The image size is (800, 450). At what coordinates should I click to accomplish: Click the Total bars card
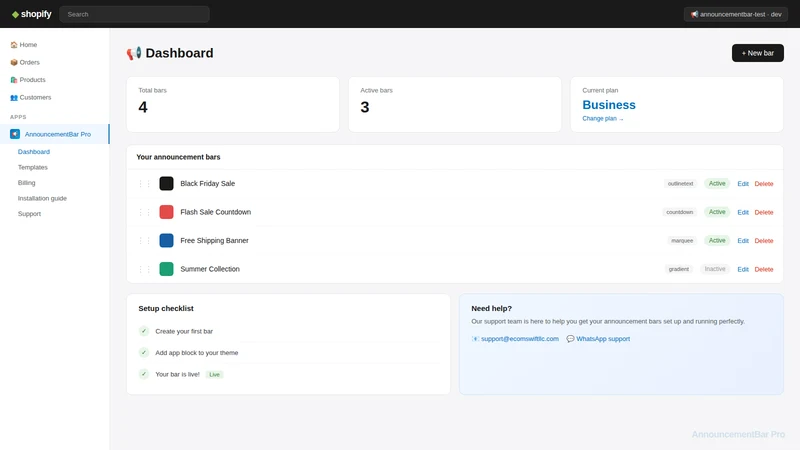pyautogui.click(x=233, y=105)
